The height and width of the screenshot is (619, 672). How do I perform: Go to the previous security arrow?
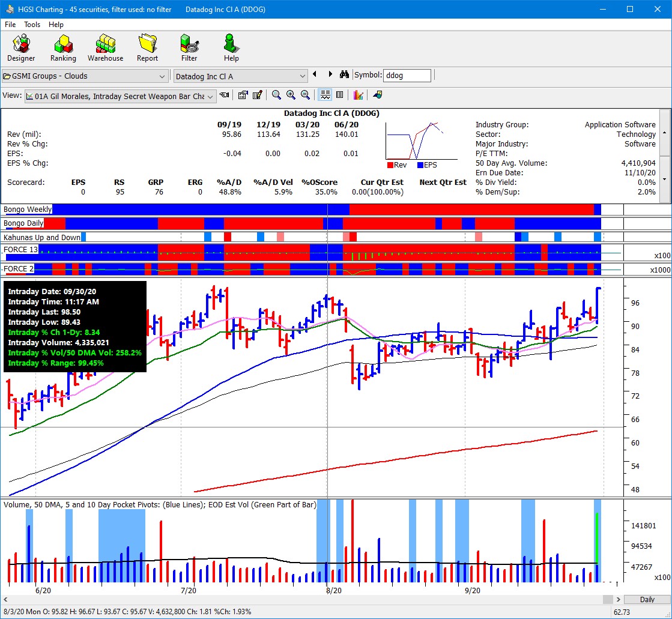tap(315, 74)
